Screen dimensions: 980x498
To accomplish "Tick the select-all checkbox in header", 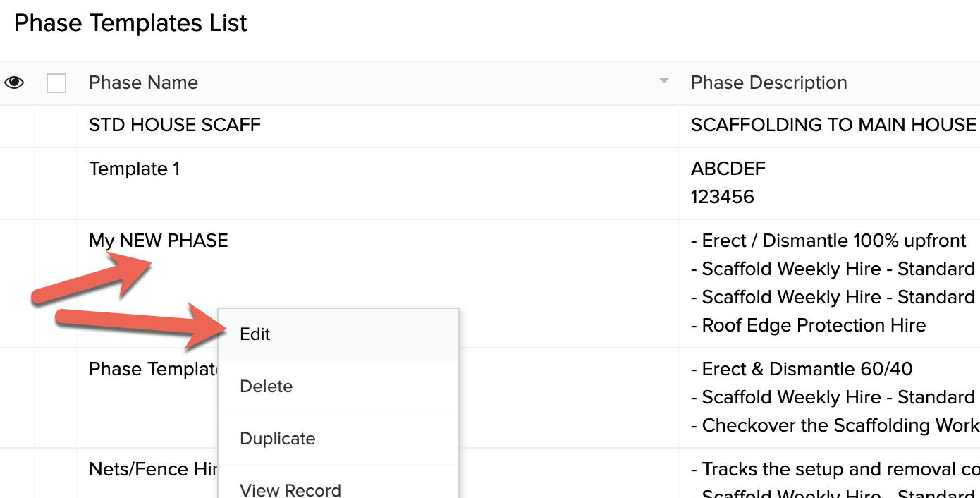I will pyautogui.click(x=56, y=83).
